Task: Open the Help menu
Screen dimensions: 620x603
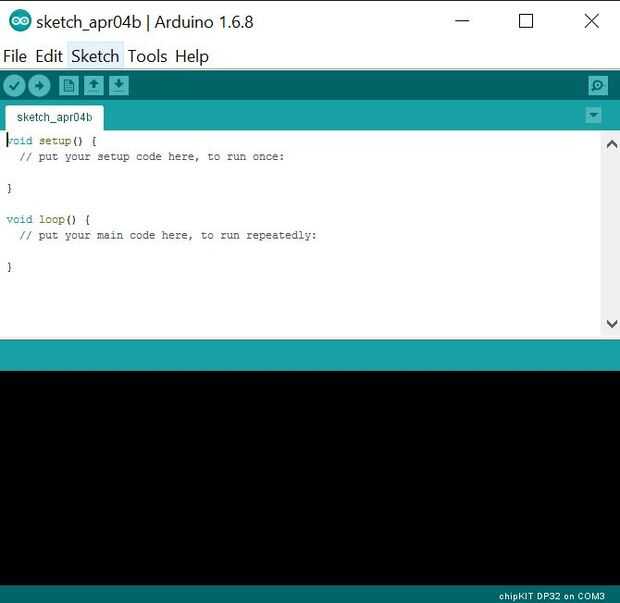Action: pos(192,56)
